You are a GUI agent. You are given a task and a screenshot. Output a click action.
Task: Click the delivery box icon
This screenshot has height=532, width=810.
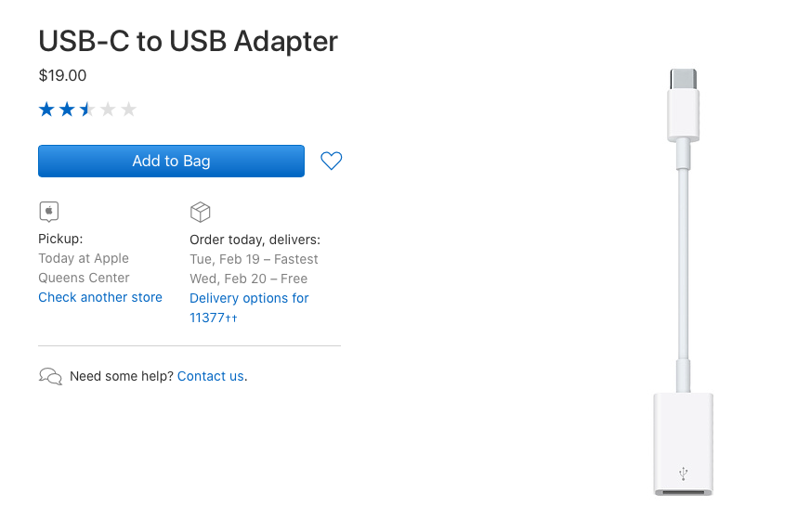click(x=200, y=212)
